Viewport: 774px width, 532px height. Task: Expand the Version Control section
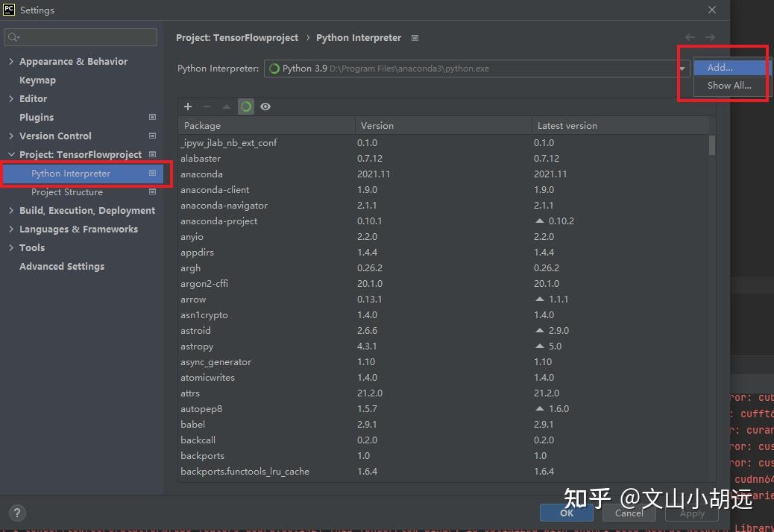(x=11, y=136)
